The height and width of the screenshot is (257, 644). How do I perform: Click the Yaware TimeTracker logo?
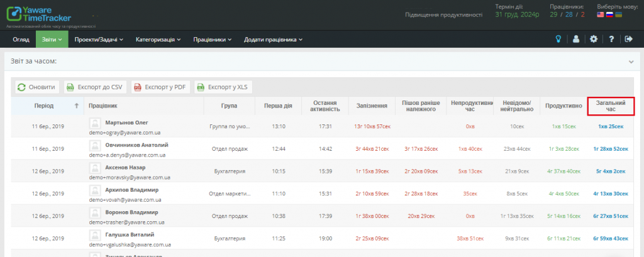44,14
